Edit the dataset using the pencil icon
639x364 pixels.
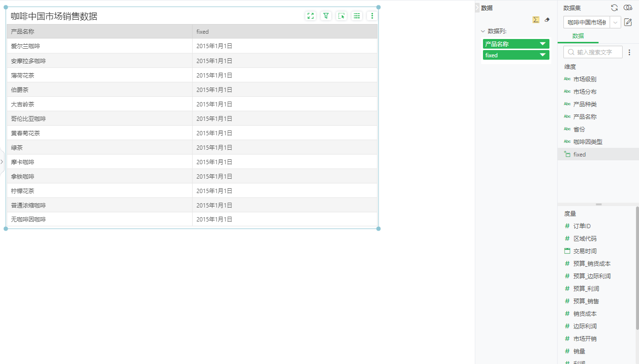628,22
